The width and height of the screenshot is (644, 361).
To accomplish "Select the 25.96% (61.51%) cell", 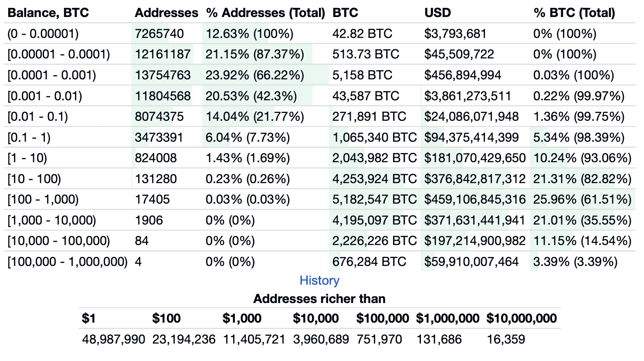I will point(582,199).
